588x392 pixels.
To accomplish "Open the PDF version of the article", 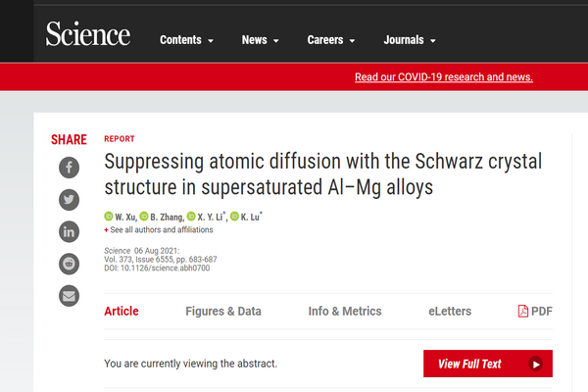I will 535,311.
